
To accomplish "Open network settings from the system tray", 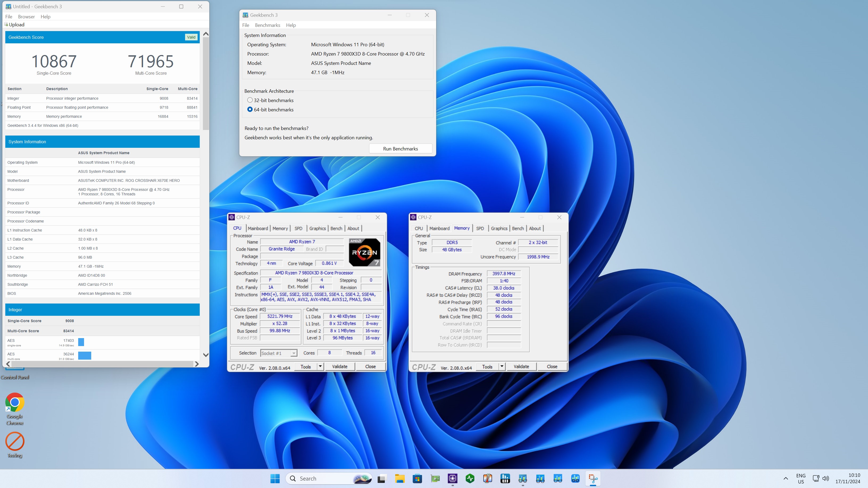I will [816, 478].
